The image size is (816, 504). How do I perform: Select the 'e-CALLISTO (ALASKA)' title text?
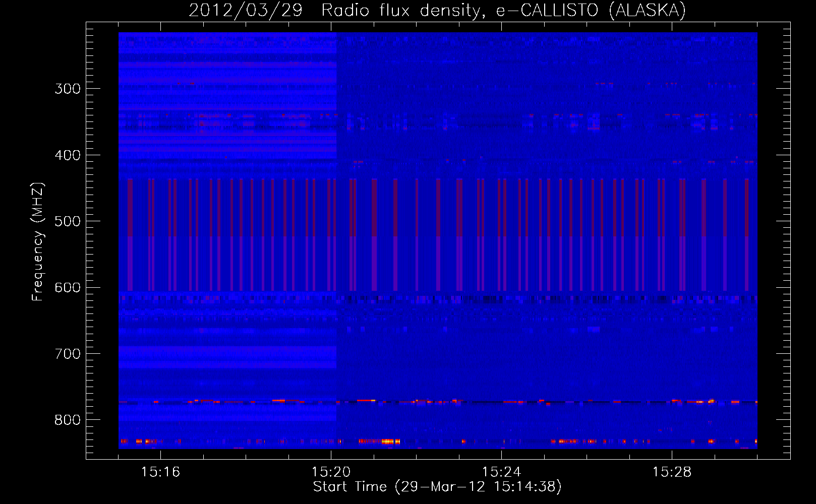click(x=591, y=11)
